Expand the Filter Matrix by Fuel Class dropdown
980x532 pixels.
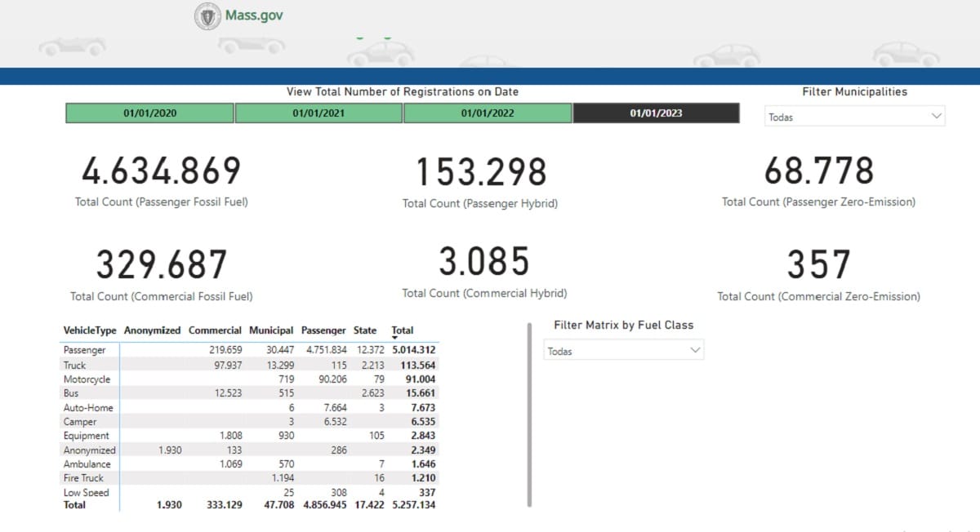(624, 351)
